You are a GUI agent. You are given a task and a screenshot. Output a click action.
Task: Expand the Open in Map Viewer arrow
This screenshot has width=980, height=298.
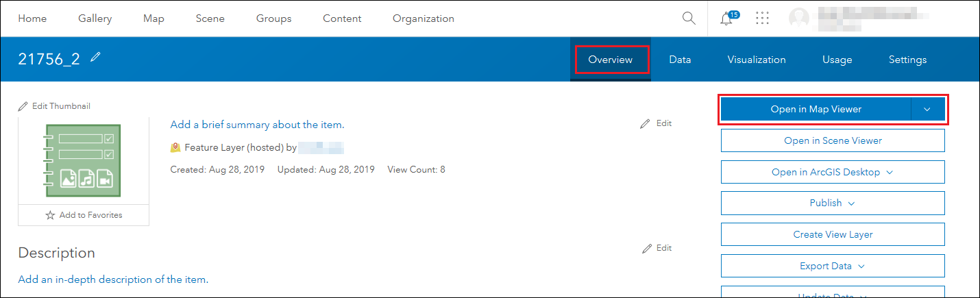927,110
